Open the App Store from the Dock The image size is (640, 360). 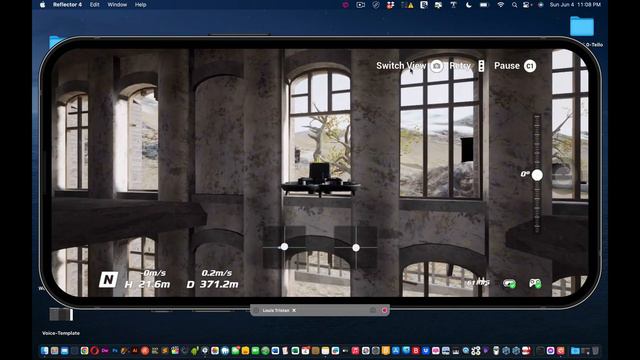pos(396,351)
